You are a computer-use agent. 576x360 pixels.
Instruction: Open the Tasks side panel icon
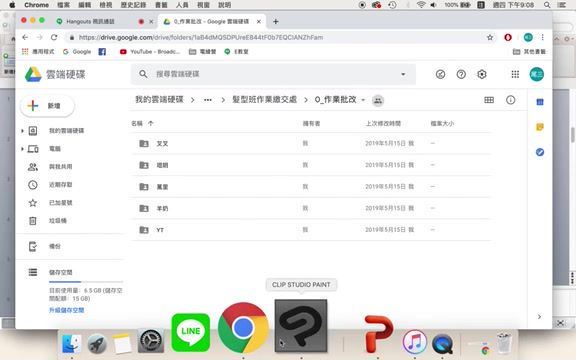pos(540,152)
